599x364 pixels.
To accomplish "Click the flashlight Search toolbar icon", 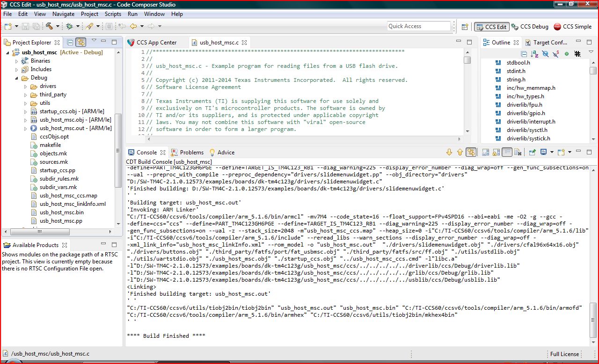I will pos(89,26).
